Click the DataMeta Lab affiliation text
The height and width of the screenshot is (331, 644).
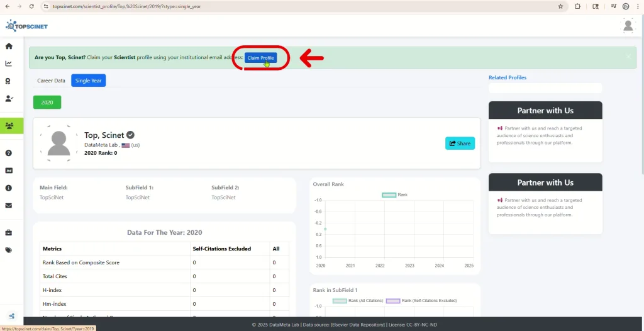click(x=101, y=145)
